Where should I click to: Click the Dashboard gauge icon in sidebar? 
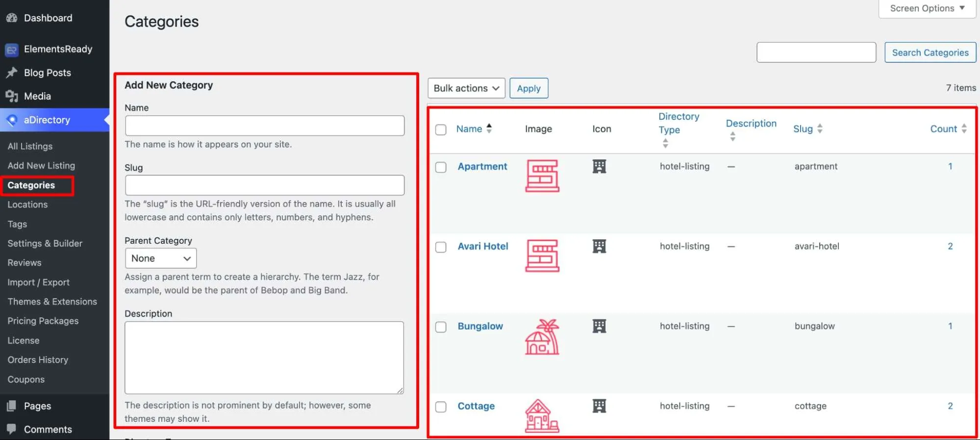pyautogui.click(x=12, y=18)
